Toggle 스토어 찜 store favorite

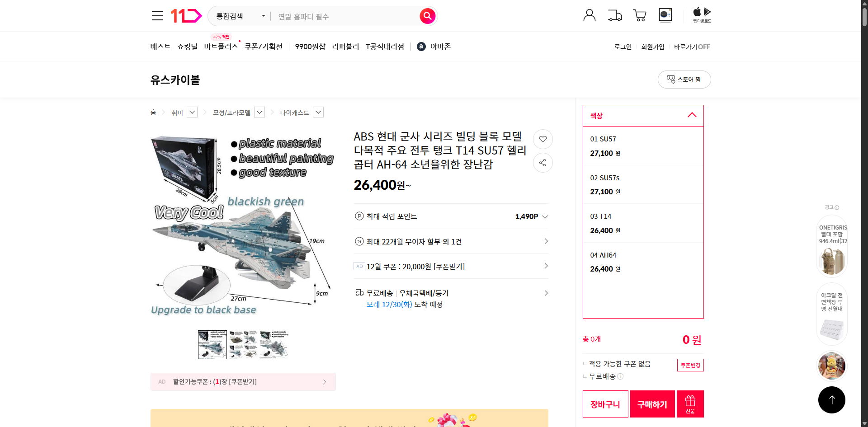click(684, 79)
